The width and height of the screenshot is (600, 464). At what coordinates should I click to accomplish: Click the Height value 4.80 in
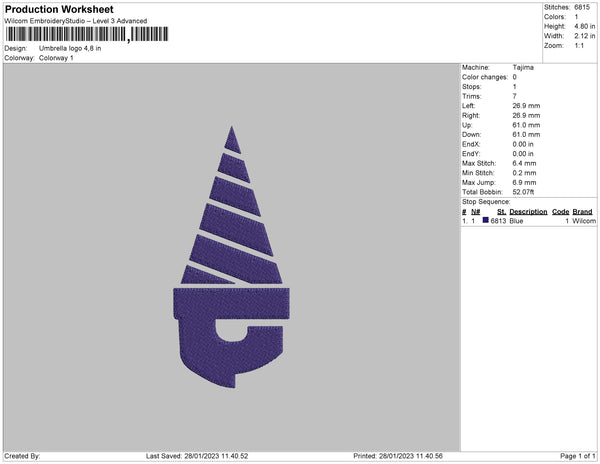pyautogui.click(x=584, y=26)
